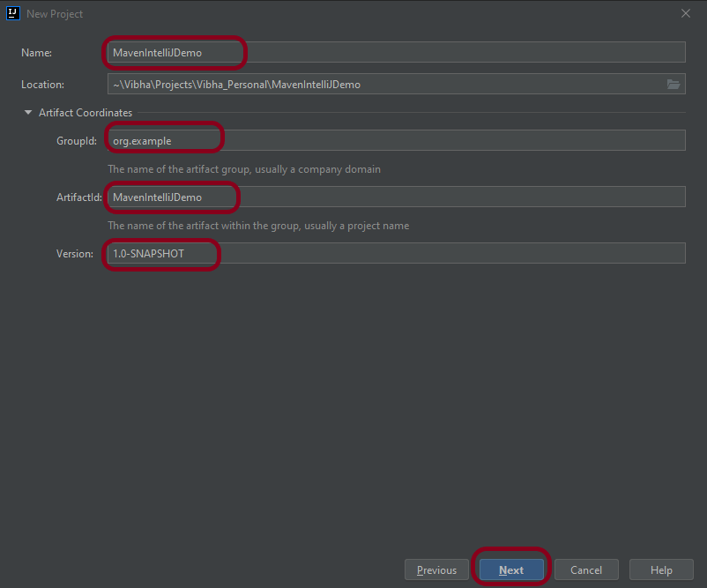Close the New Project dialog with X

685,13
